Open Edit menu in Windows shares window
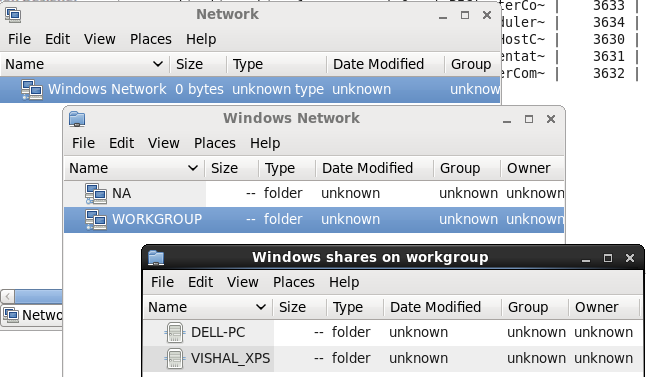 click(x=200, y=282)
